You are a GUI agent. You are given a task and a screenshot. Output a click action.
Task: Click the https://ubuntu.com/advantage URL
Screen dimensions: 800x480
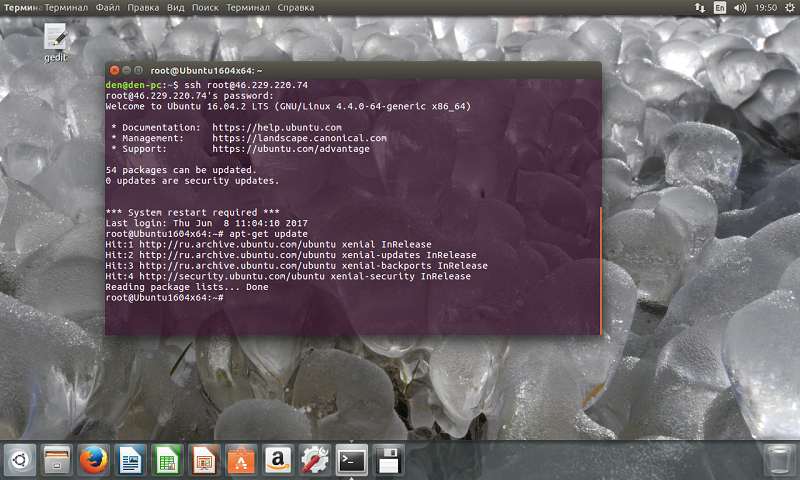pyautogui.click(x=291, y=149)
